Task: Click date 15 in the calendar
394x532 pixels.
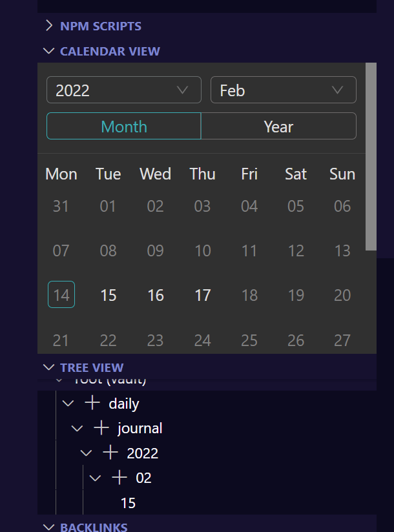Action: point(108,295)
